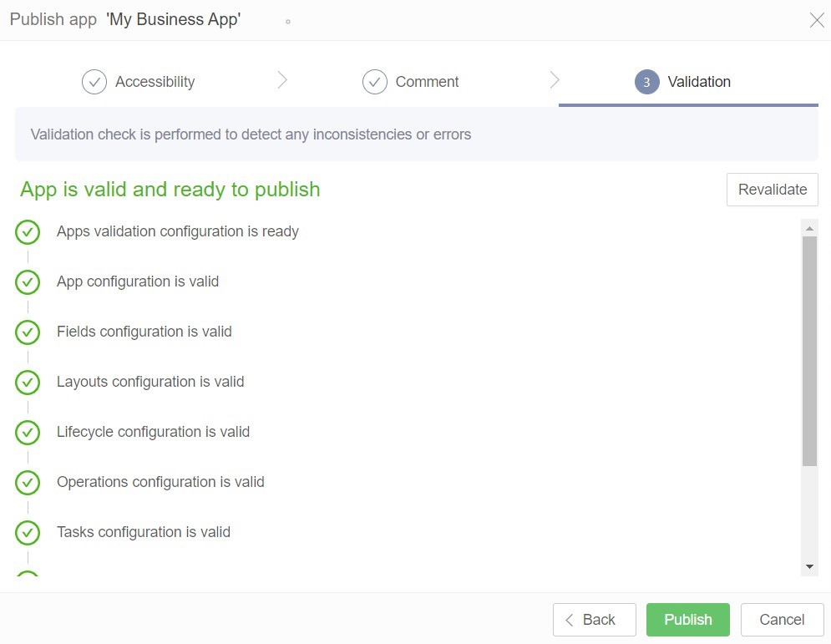Open the Comment step tab
This screenshot has height=644, width=831.
427,82
